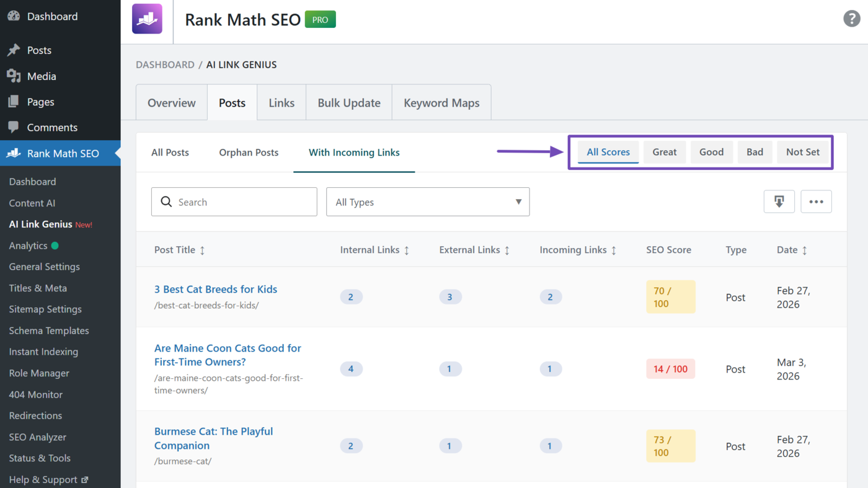Sort by Post Title arrows icon
868x488 pixels.
[x=202, y=250]
